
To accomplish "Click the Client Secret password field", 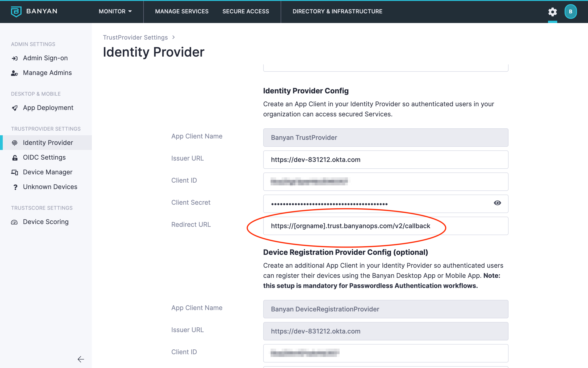I will (x=386, y=204).
